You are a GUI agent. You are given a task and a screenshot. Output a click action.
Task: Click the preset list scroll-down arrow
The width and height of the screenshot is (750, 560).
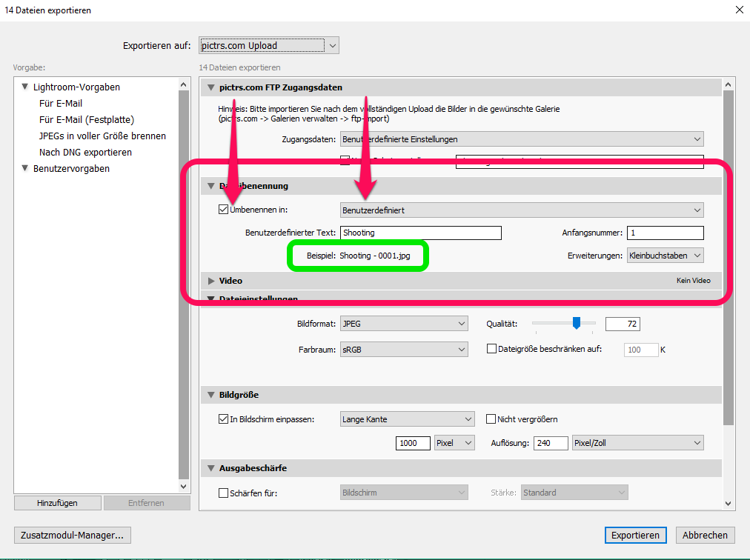click(x=184, y=487)
